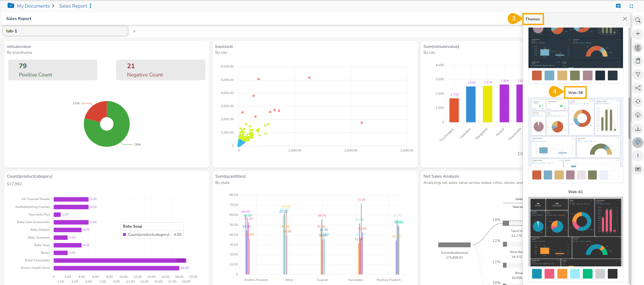Close the Themes panel

point(625,19)
